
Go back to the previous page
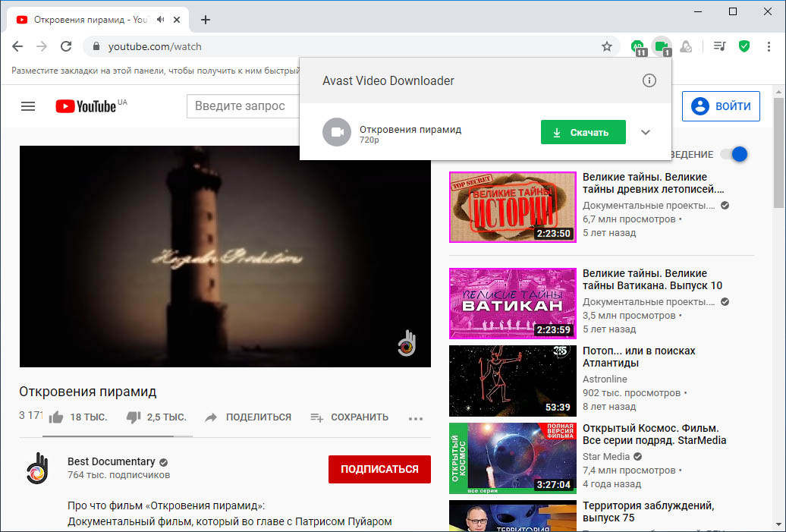pos(17,46)
